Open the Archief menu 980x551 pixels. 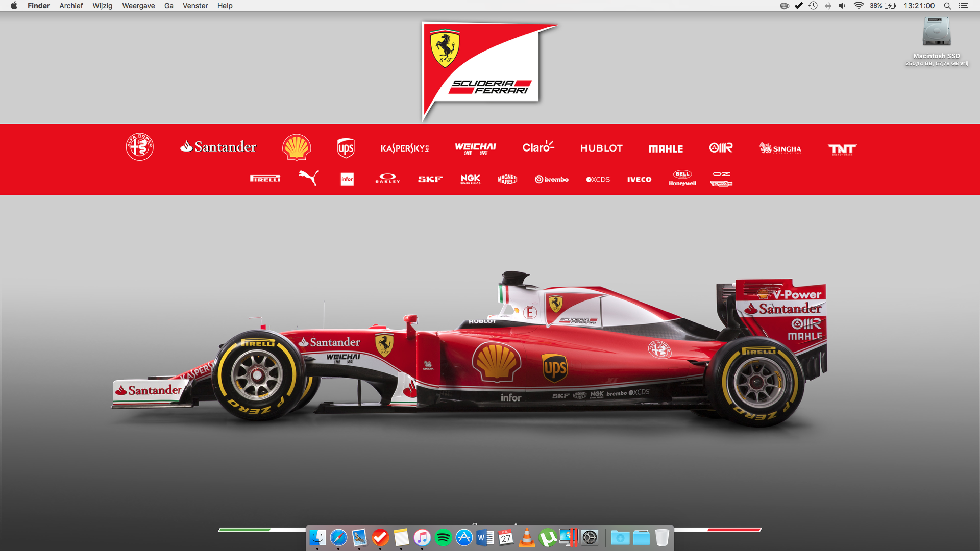pos(71,6)
